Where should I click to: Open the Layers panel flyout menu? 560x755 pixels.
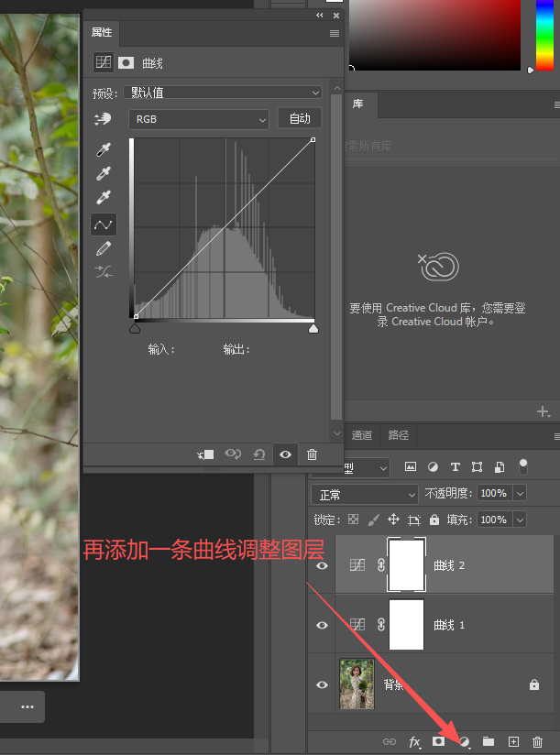[556, 436]
